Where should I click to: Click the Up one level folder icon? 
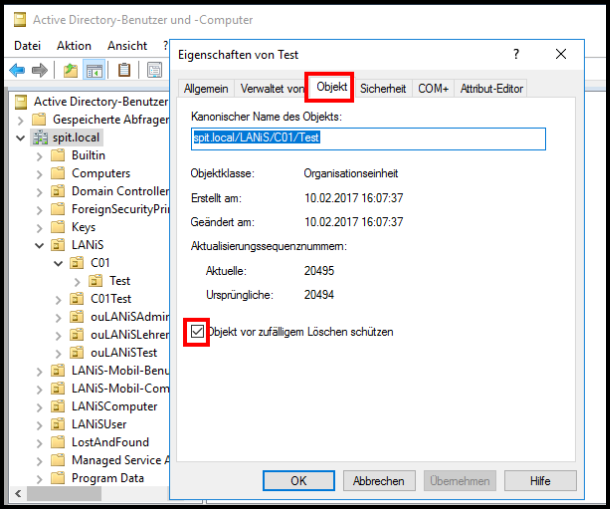pos(70,70)
